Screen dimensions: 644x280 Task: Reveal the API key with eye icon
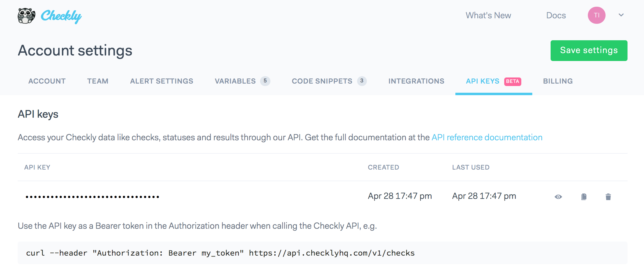tap(558, 197)
